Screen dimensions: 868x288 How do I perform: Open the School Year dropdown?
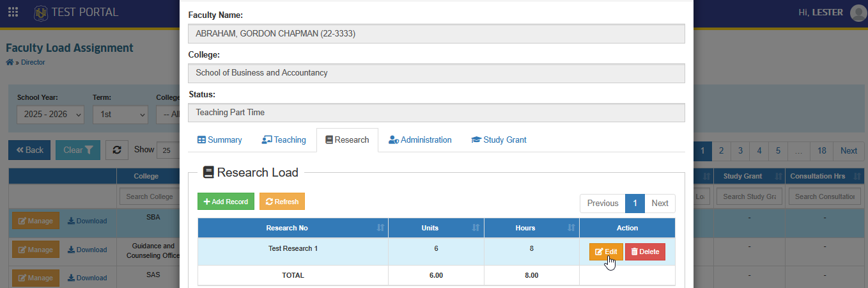pos(50,115)
